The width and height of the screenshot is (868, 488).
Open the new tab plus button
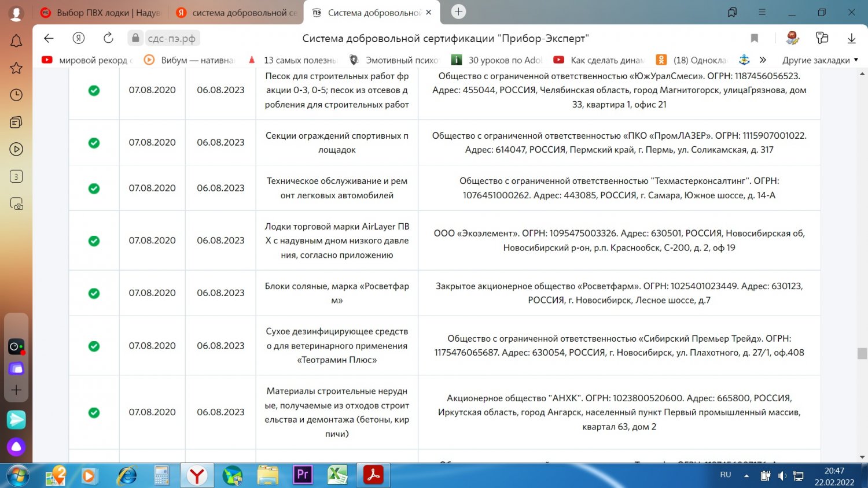pyautogui.click(x=458, y=12)
